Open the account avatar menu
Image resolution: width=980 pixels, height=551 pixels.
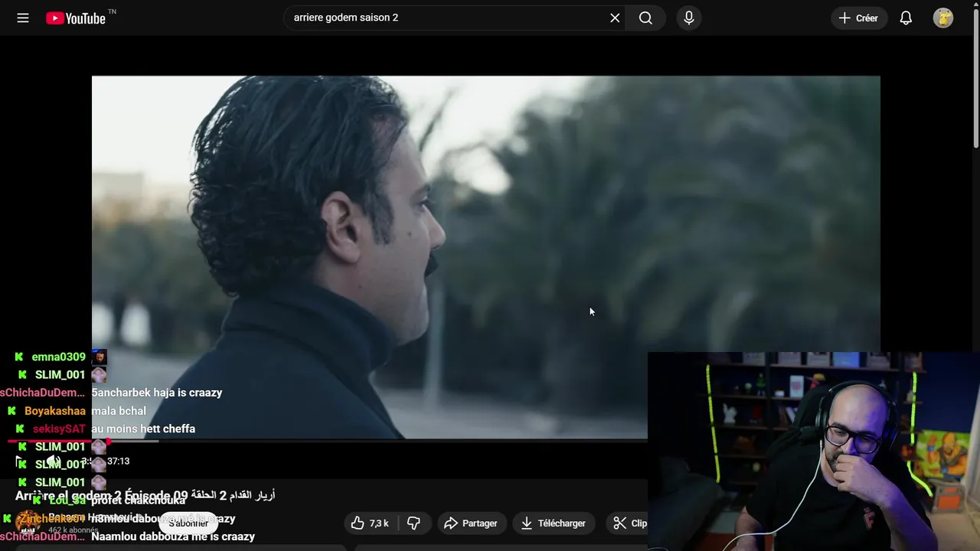(x=943, y=18)
